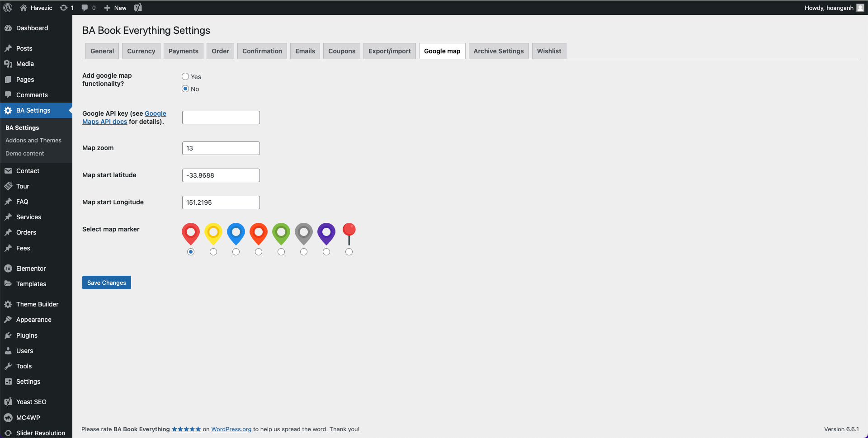Click the Tour ticket icon in sidebar
This screenshot has height=438, width=868.
coord(8,186)
